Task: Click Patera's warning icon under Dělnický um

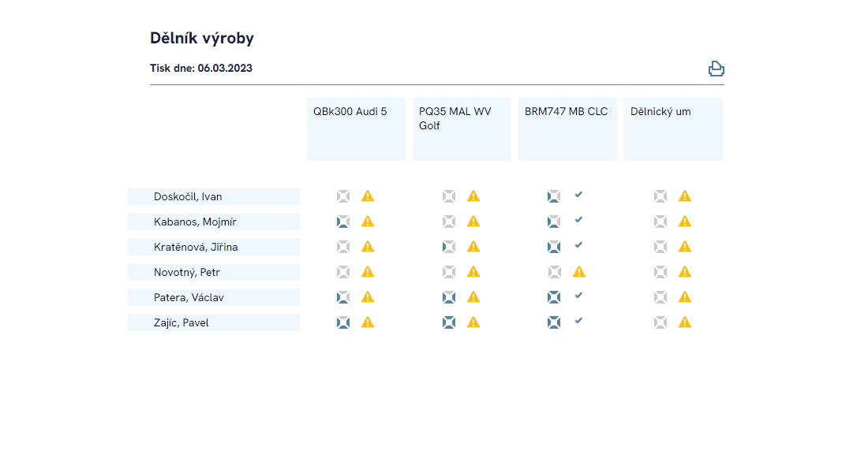Action: 685,297
